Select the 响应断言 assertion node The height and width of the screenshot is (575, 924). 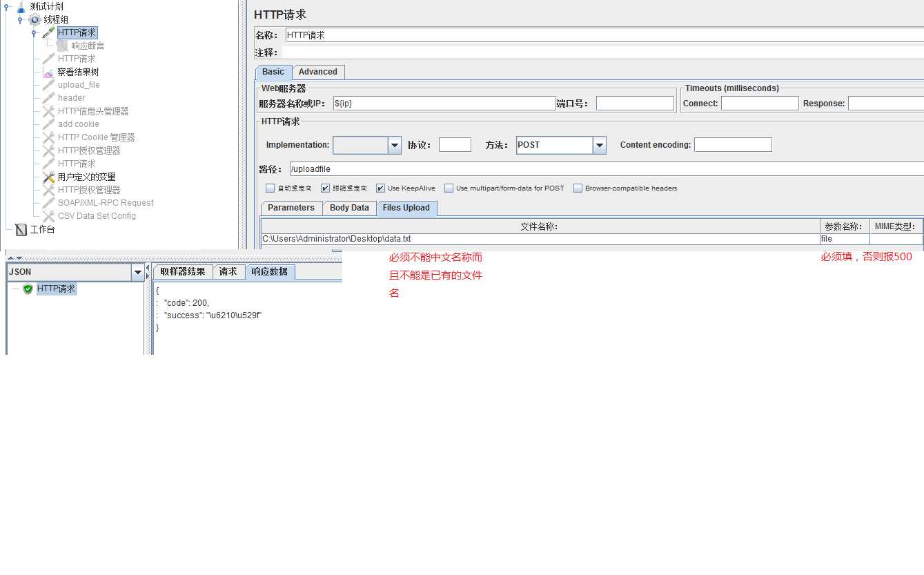tap(88, 46)
